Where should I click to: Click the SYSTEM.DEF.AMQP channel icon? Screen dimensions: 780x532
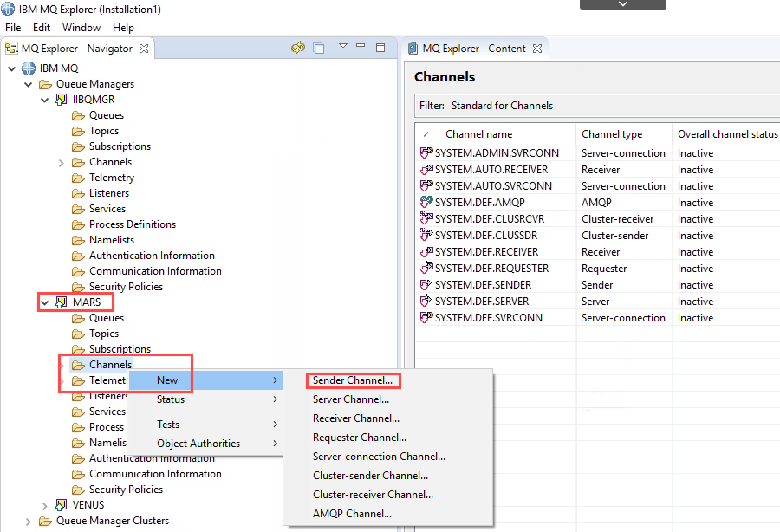pos(426,202)
